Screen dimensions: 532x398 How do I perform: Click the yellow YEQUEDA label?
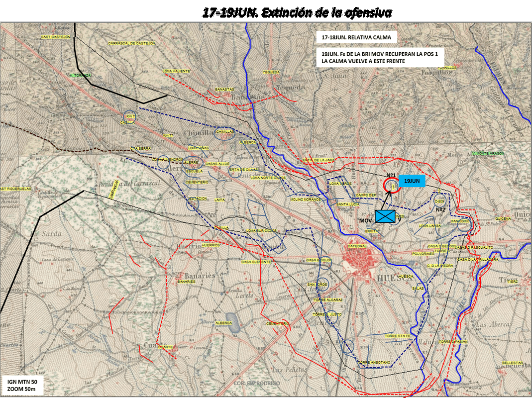click(271, 72)
